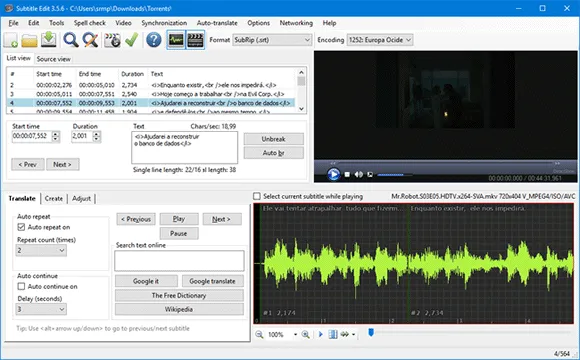Click the < Previous button
Image resolution: width=580 pixels, height=360 pixels.
136,219
